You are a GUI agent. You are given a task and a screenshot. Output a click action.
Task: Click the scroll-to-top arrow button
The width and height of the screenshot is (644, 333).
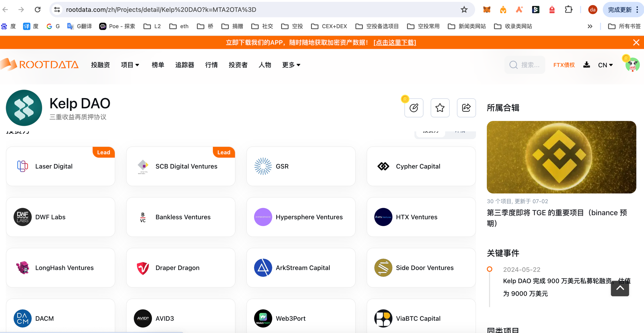click(619, 288)
